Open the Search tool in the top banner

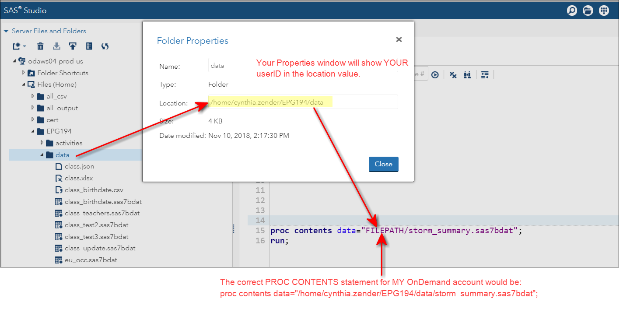click(x=572, y=10)
